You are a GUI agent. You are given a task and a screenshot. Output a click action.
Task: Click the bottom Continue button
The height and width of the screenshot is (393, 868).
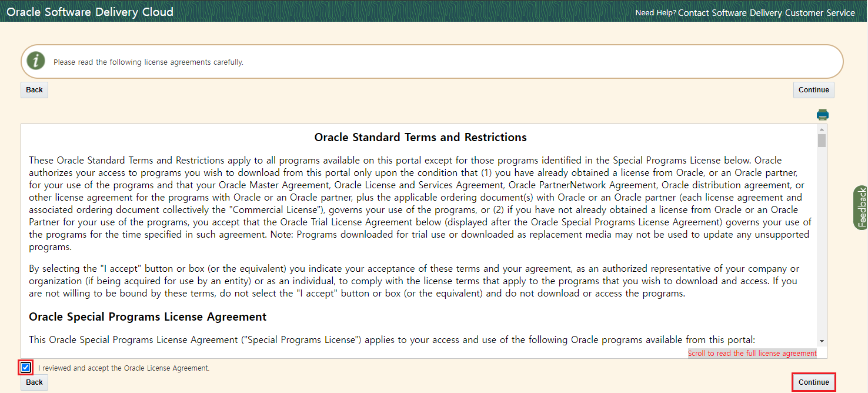[814, 382]
